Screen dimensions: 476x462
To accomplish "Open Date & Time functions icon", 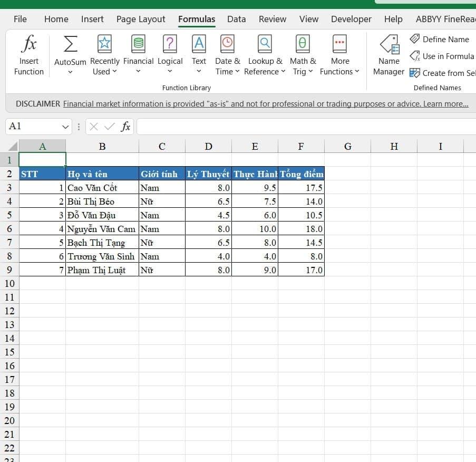I will (x=227, y=43).
